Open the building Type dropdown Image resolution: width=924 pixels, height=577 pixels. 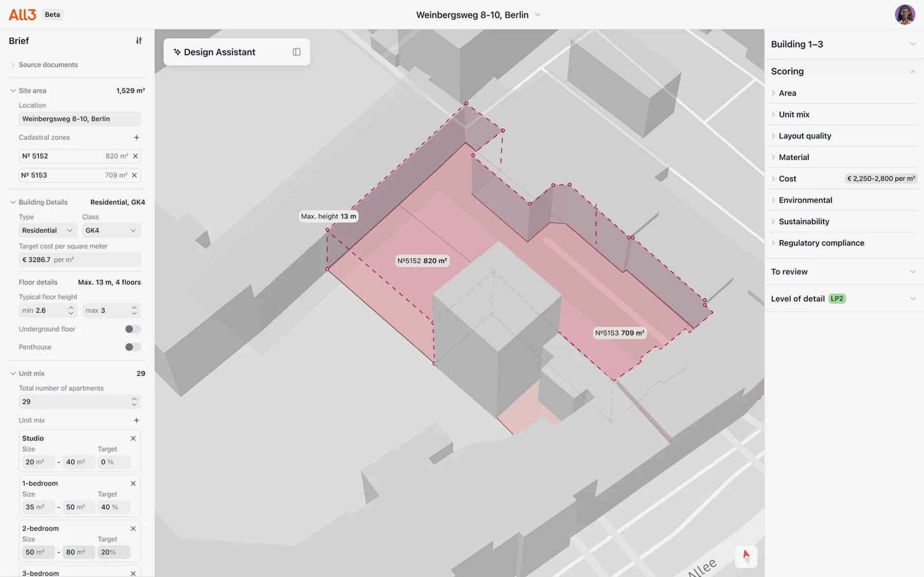(48, 230)
